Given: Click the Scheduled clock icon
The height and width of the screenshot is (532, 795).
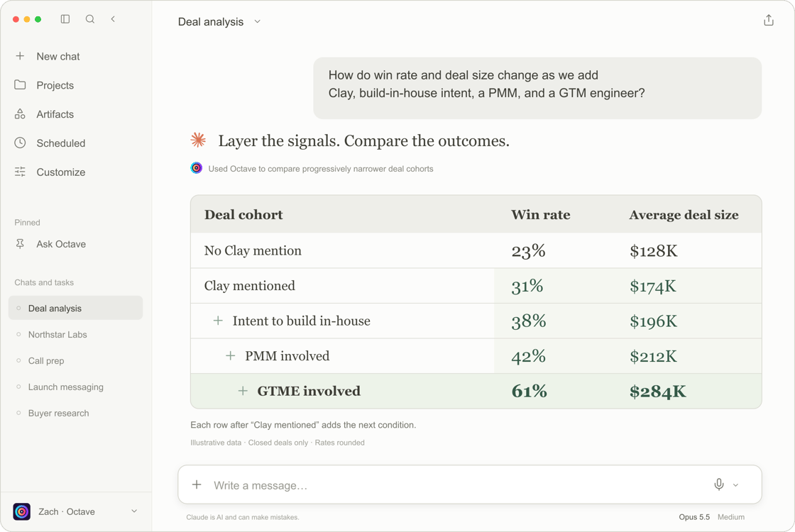Looking at the screenshot, I should pos(20,143).
